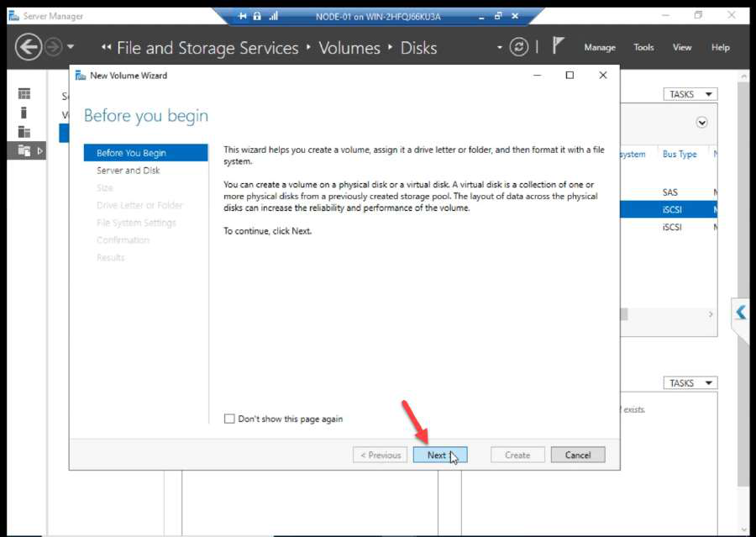Image resolution: width=756 pixels, height=537 pixels.
Task: Restore down the NODE-01 connection bar
Action: coord(498,16)
